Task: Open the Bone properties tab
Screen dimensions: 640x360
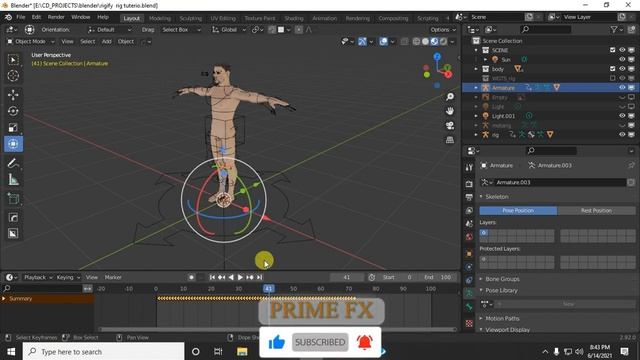Action: (469, 307)
